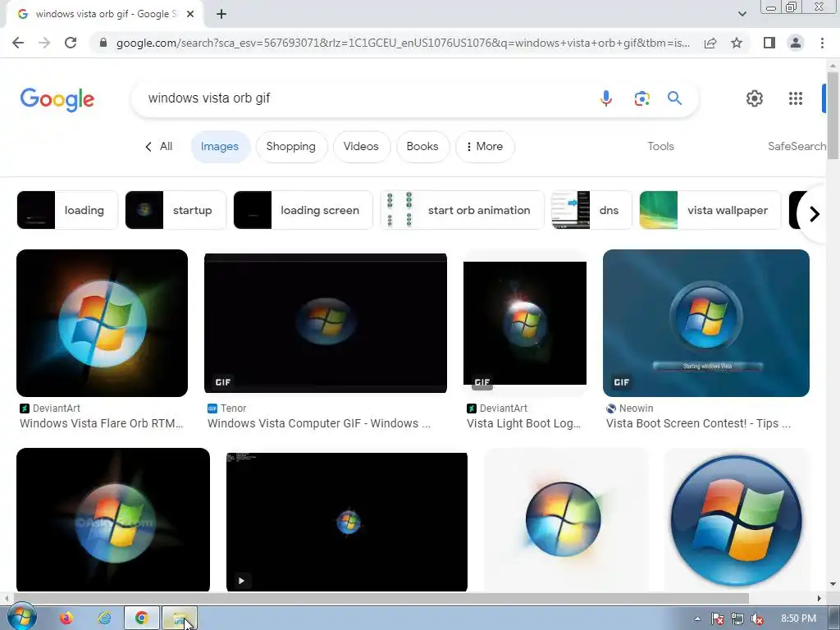
Task: Switch to the Shopping tab
Action: pyautogui.click(x=291, y=146)
